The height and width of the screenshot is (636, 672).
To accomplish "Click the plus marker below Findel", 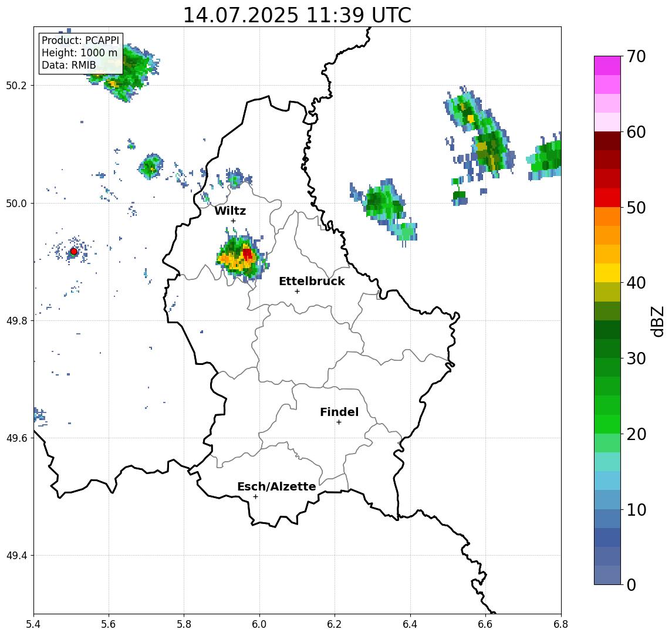I will pyautogui.click(x=339, y=422).
